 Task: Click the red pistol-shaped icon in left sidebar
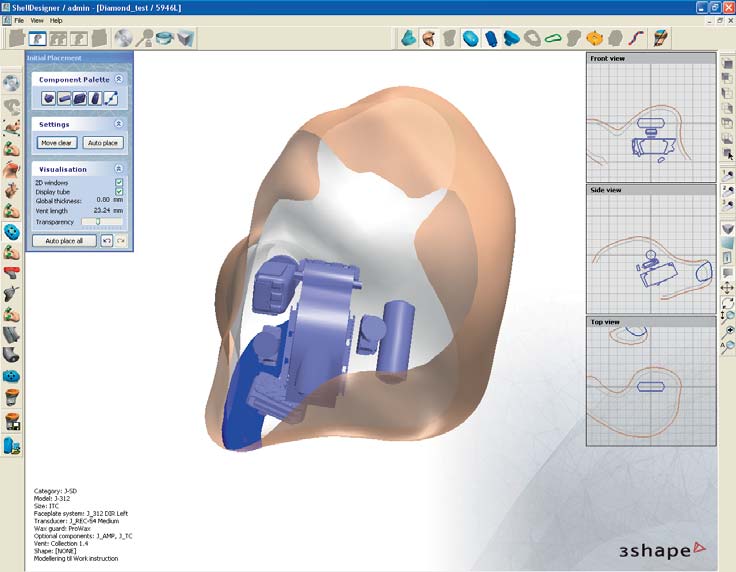11,273
